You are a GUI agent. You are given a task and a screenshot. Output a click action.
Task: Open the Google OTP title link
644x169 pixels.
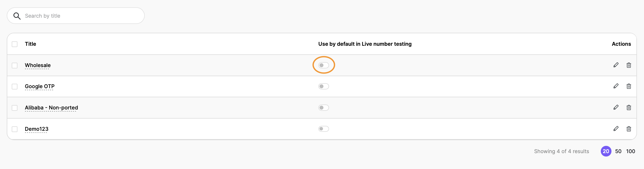[x=40, y=86]
